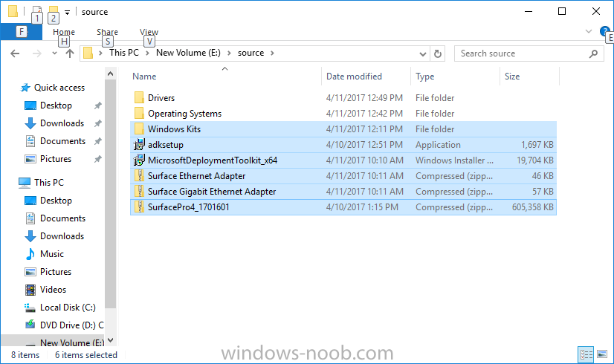Open recent locations dropdown arrow

[x=54, y=53]
